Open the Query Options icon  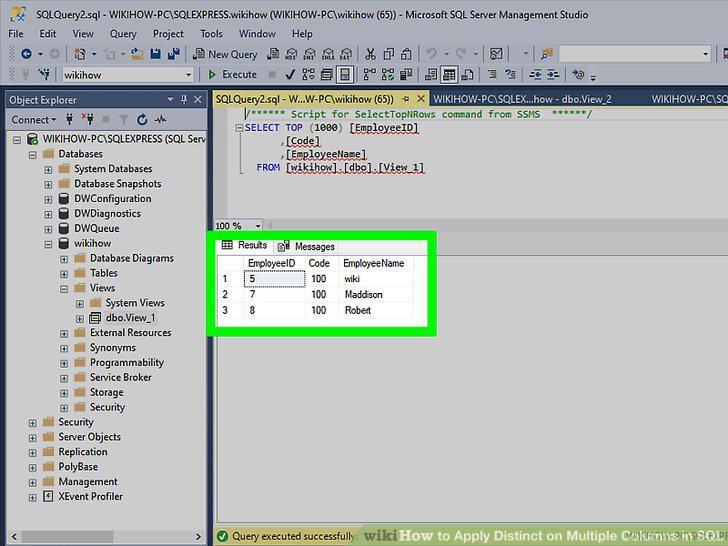[326, 74]
